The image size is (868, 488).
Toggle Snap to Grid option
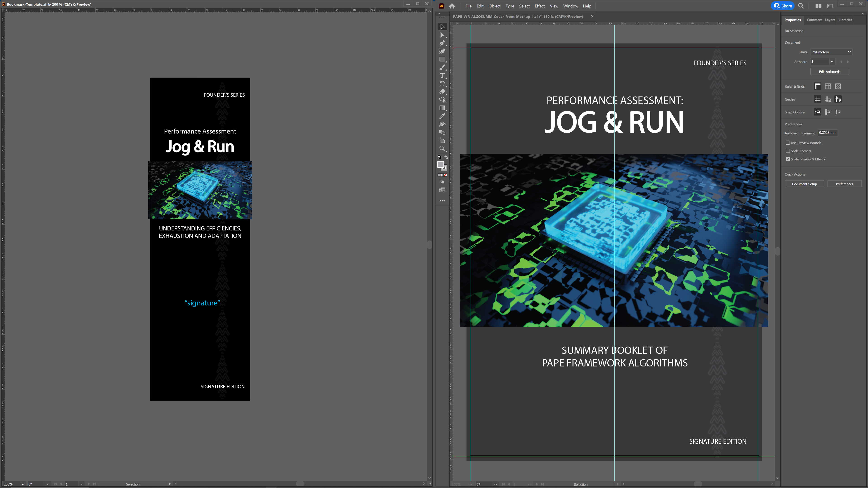point(828,112)
